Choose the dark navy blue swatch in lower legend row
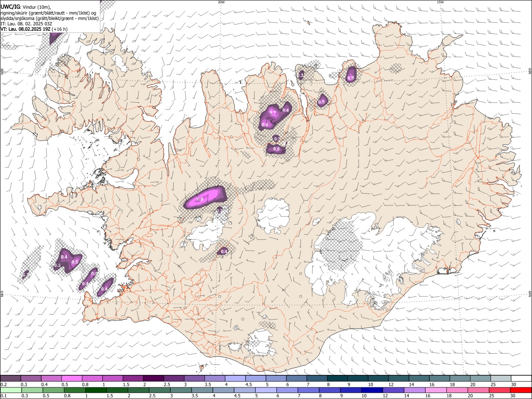The height and width of the screenshot is (399, 532). pos(371,390)
